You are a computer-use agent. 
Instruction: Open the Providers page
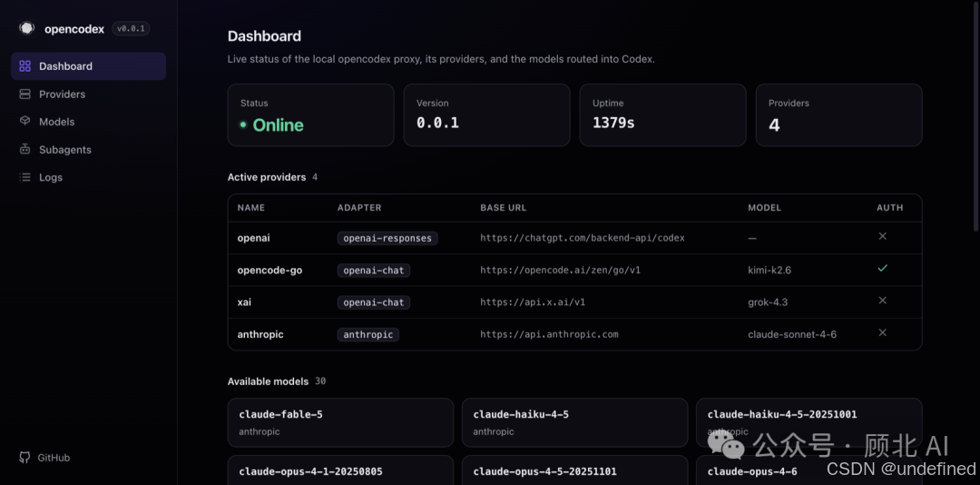click(88, 94)
